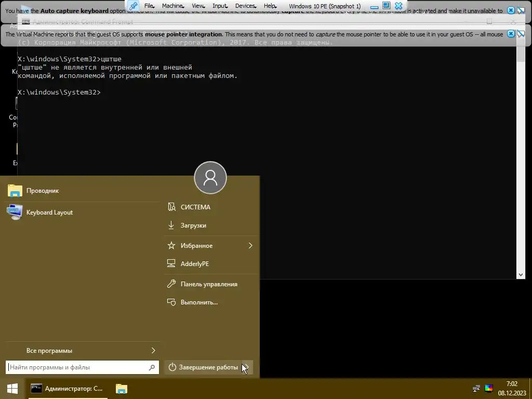
Task: Minimize the VM from the mini toolbar
Action: [x=374, y=6]
